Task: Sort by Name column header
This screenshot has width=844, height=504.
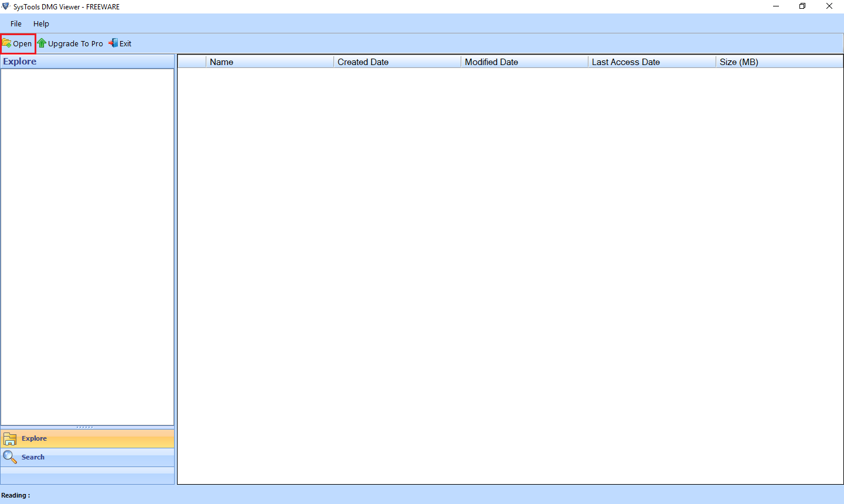Action: [270, 62]
